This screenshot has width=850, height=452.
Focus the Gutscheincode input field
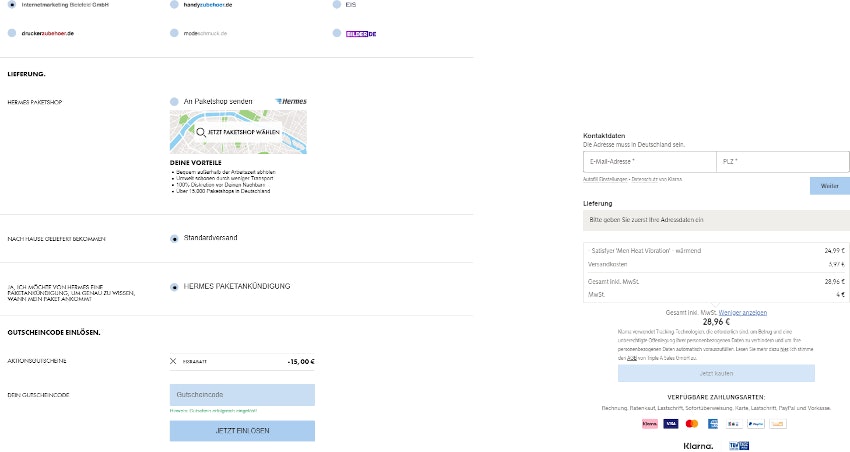242,395
